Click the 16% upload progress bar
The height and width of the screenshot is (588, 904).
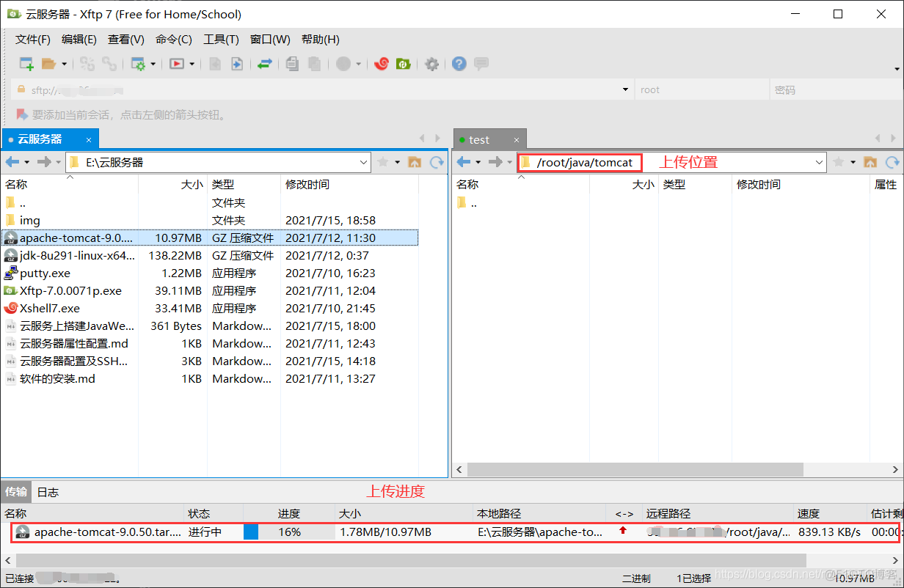pyautogui.click(x=288, y=532)
